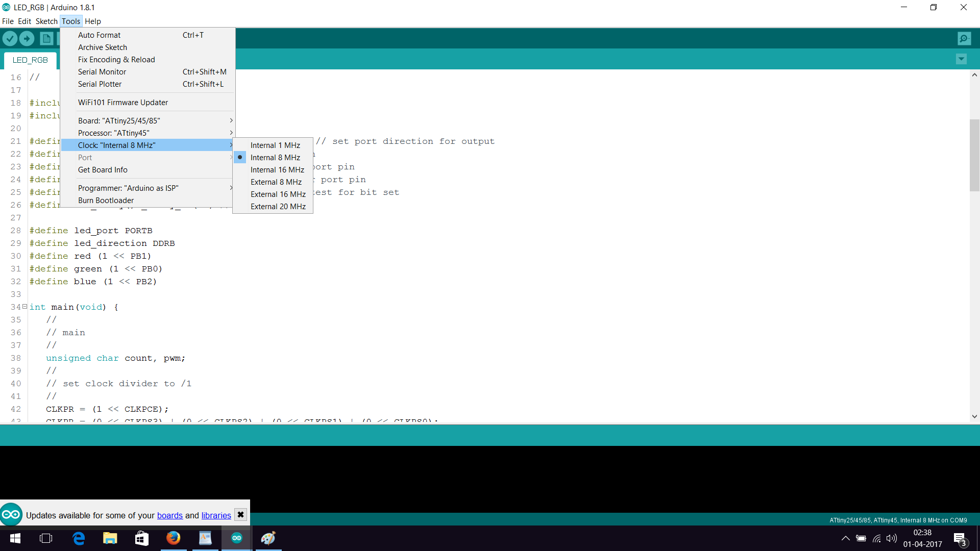Image resolution: width=980 pixels, height=551 pixels.
Task: Click code line '#define blue (1 << PB2)'
Action: point(93,282)
